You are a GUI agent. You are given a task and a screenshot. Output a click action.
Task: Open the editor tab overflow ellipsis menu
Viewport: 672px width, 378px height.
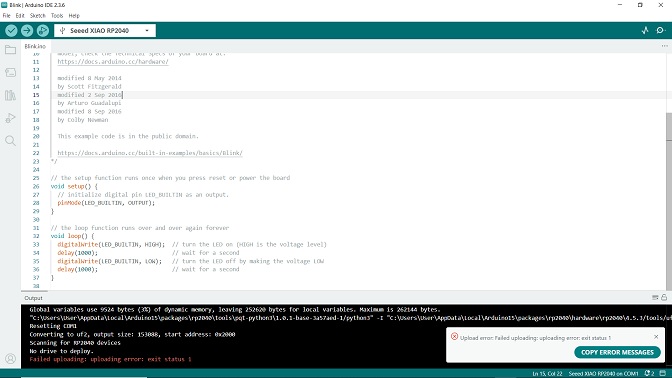pos(664,46)
